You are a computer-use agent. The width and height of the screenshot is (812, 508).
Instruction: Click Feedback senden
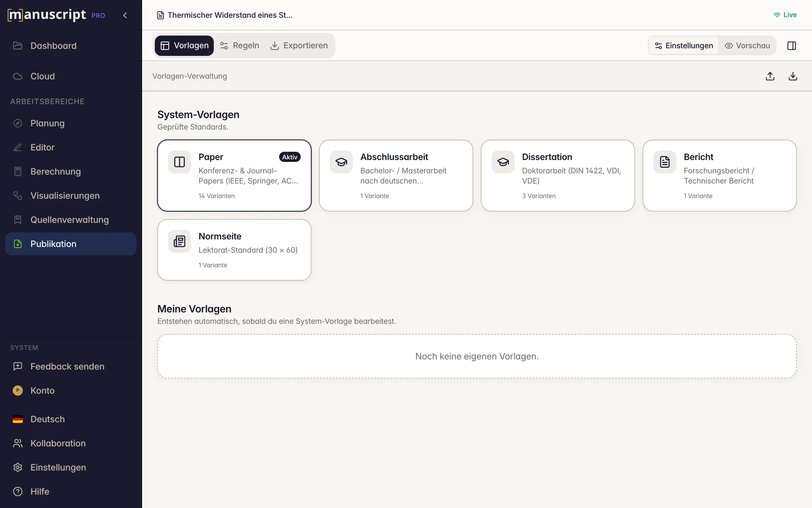(x=71, y=366)
